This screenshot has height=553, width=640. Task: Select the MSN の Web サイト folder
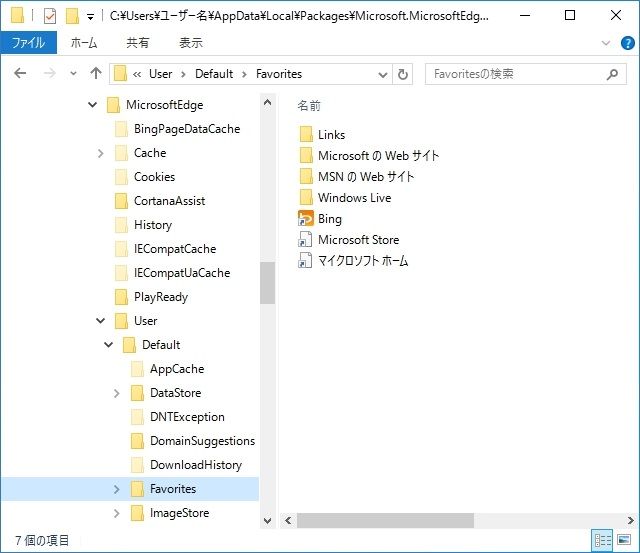(x=366, y=177)
